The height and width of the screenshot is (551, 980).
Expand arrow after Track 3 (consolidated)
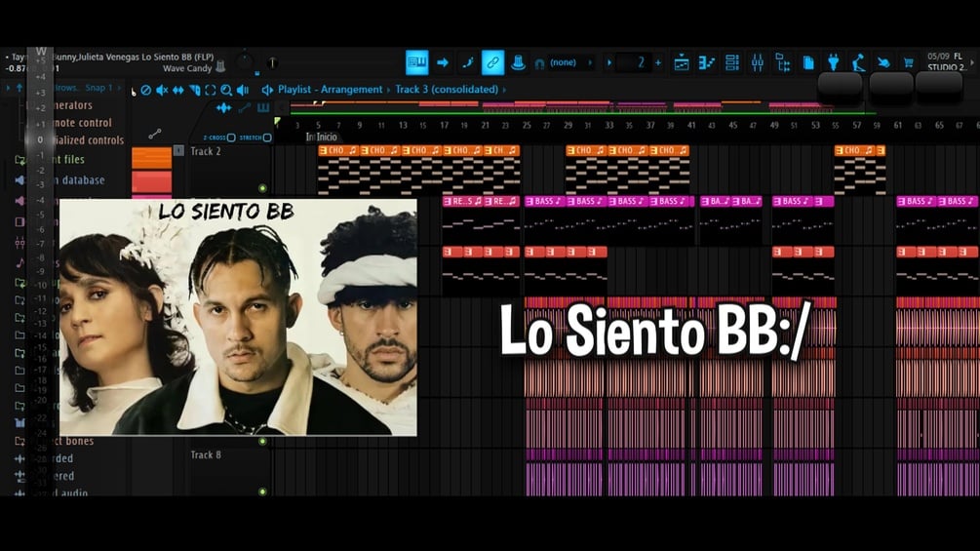pyautogui.click(x=504, y=90)
